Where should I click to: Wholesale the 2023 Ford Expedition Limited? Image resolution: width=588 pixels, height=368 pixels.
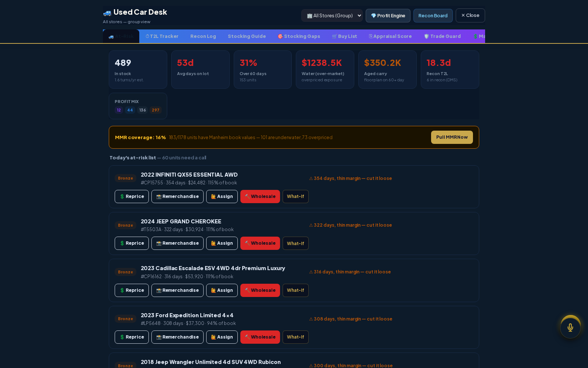point(260,337)
